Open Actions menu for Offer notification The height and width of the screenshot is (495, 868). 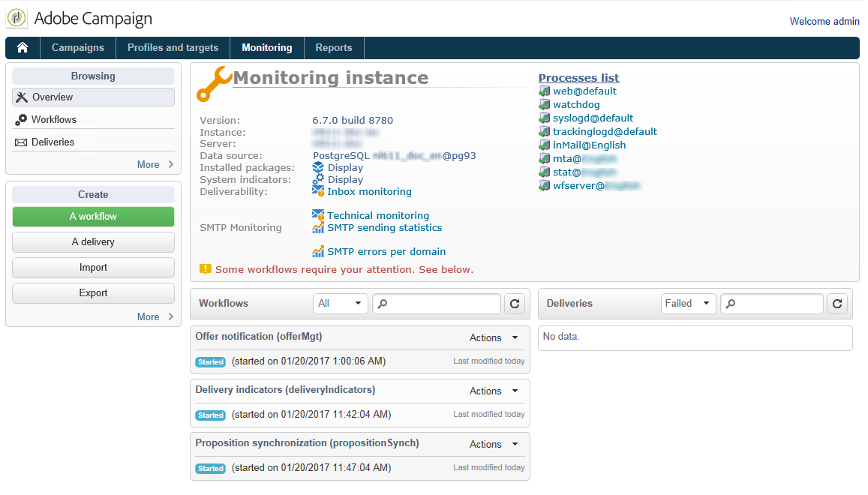point(493,337)
